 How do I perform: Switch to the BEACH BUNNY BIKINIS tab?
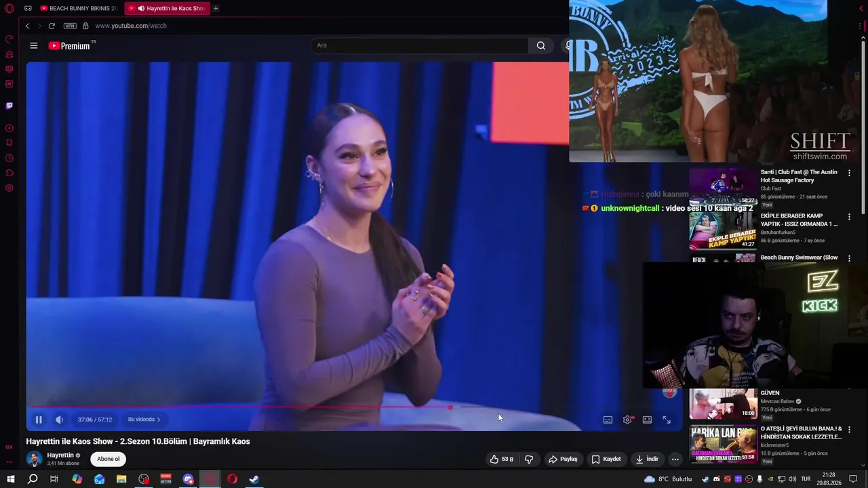pyautogui.click(x=79, y=8)
